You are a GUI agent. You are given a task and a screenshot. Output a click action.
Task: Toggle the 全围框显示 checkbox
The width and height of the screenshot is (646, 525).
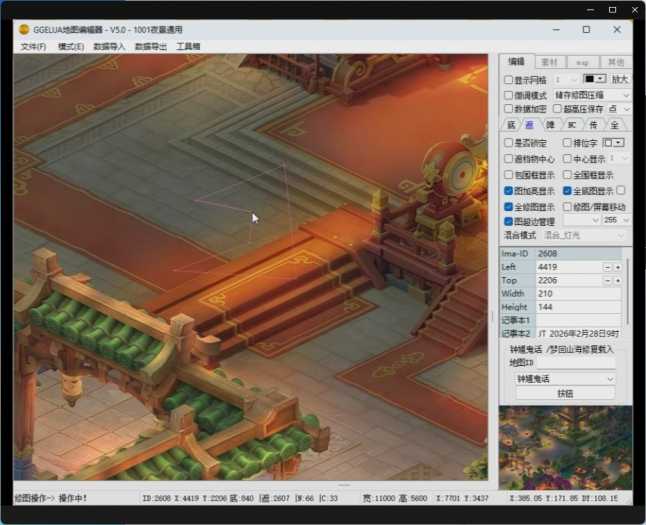click(x=567, y=175)
